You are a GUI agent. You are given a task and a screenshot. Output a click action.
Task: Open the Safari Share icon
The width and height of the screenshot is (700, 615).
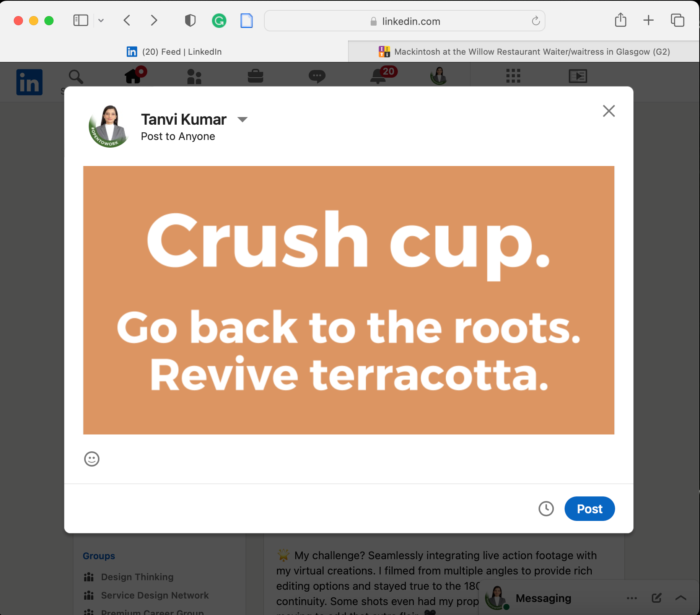[x=620, y=20]
